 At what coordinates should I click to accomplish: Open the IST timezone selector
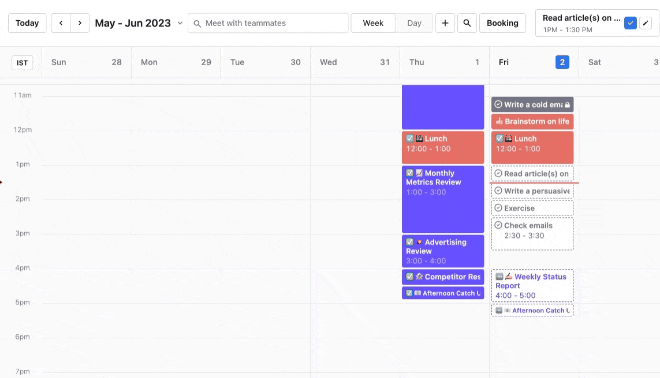[22, 63]
